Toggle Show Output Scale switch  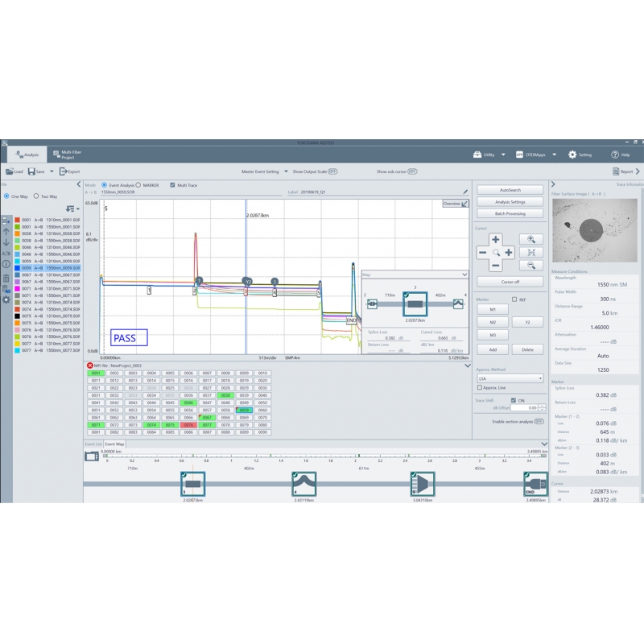click(x=332, y=171)
